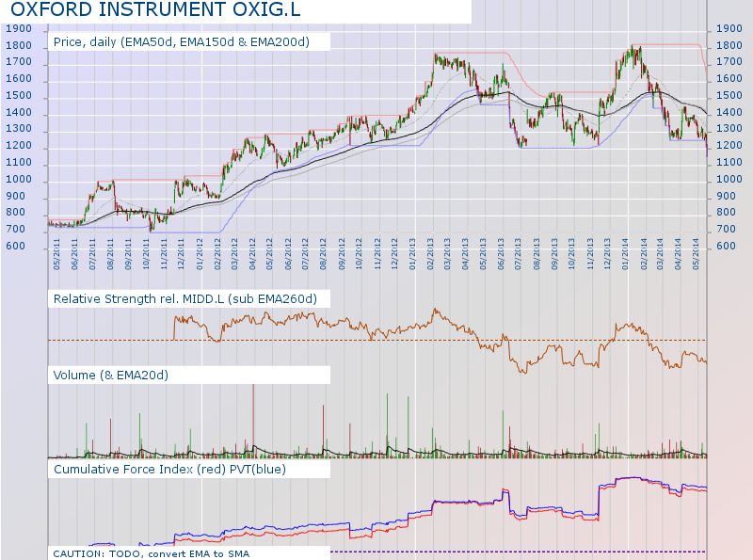The width and height of the screenshot is (753, 560).
Task: Click the 06/2013 date label
Action: [x=501, y=254]
